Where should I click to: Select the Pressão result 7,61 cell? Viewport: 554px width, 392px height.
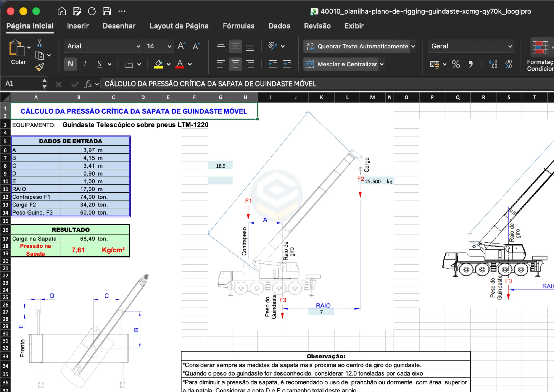tap(78, 250)
